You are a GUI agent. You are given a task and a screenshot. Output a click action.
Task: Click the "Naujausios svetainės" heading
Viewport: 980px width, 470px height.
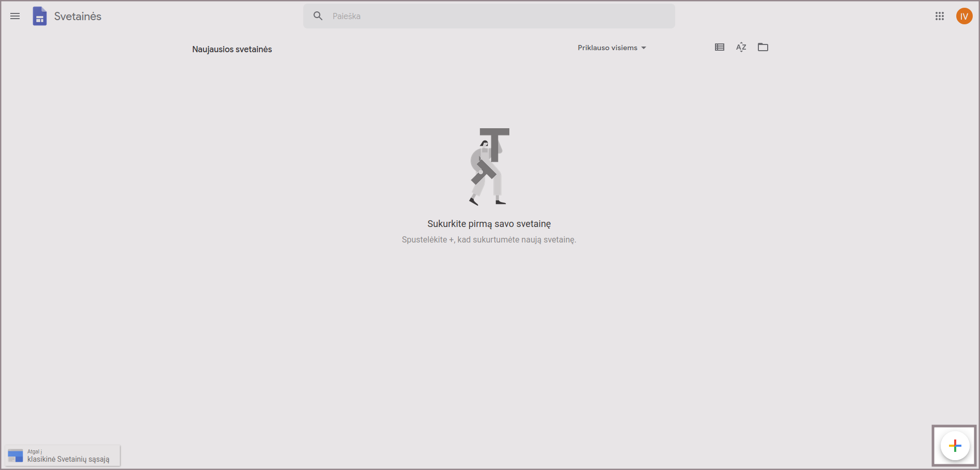(x=232, y=49)
